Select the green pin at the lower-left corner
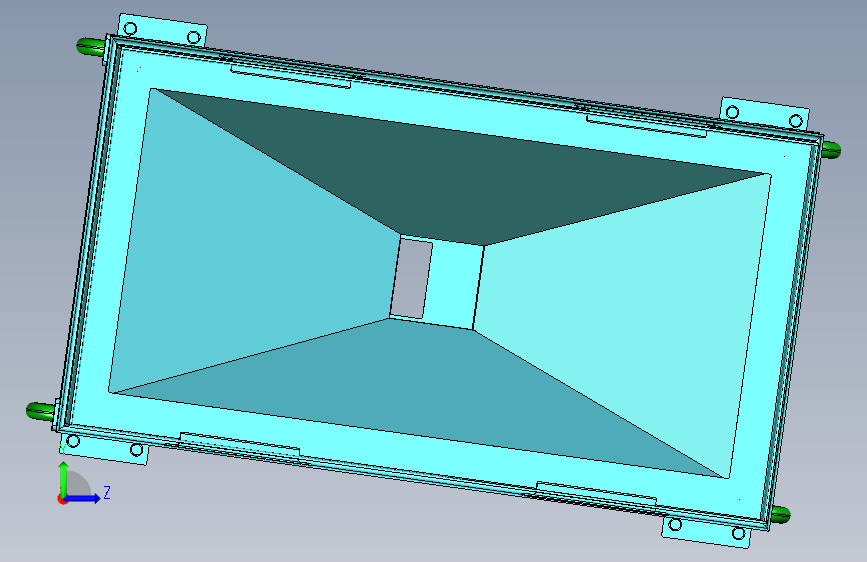This screenshot has width=867, height=562. [x=40, y=411]
